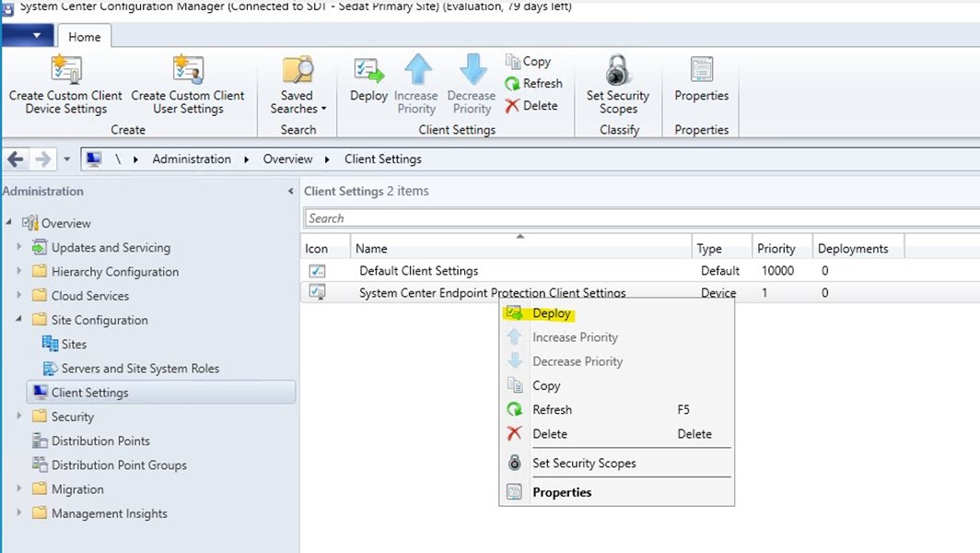The image size is (980, 553).
Task: Expand the Security tree node
Action: [18, 416]
